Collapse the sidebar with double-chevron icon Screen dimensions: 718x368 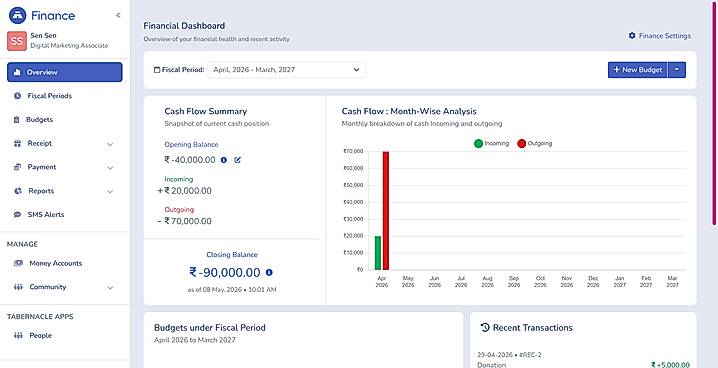click(118, 16)
